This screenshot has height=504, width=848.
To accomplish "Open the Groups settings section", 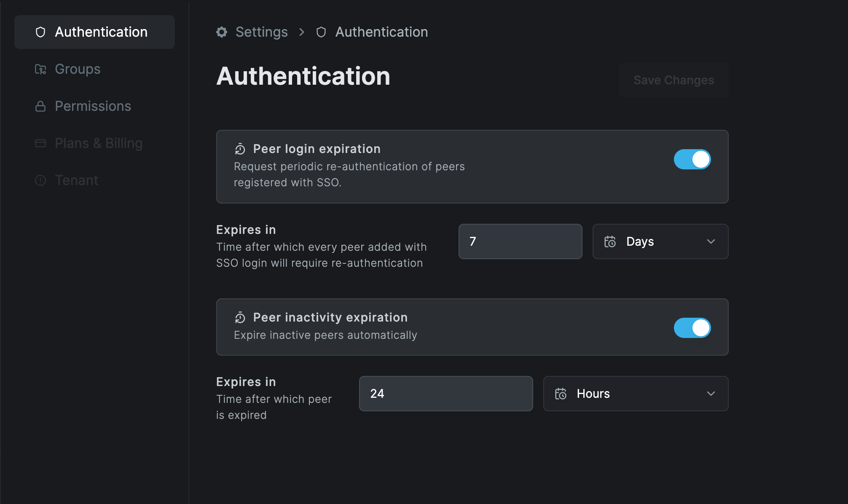I will point(78,69).
